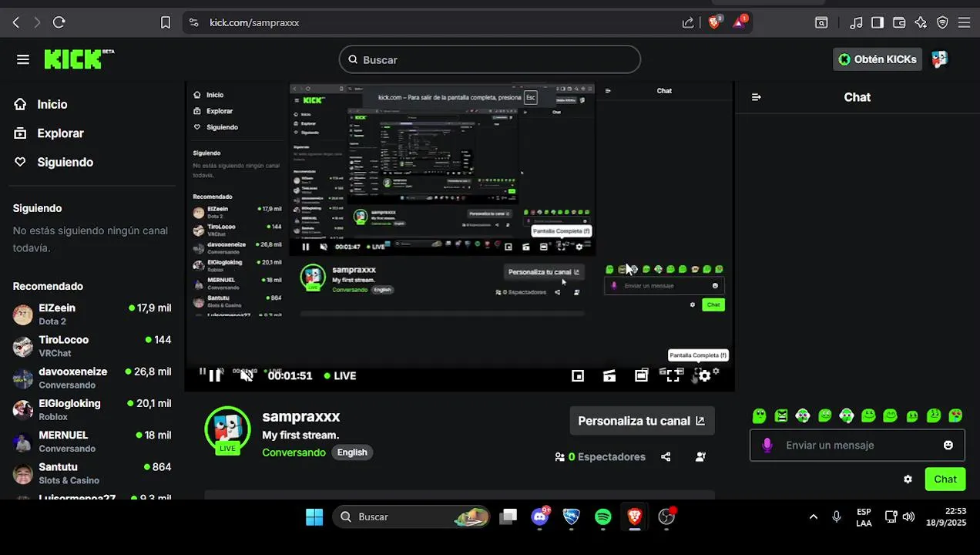Open Brave Shields lion icon

pyautogui.click(x=714, y=22)
